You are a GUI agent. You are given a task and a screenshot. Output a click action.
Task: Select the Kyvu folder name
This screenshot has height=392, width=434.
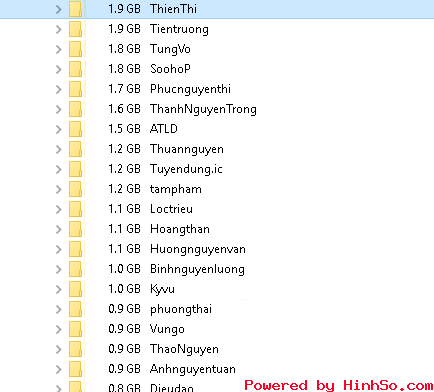[162, 289]
